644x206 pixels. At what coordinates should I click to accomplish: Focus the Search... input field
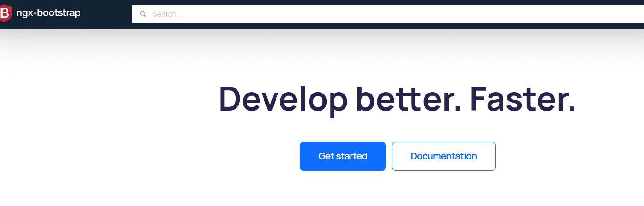tap(388, 14)
